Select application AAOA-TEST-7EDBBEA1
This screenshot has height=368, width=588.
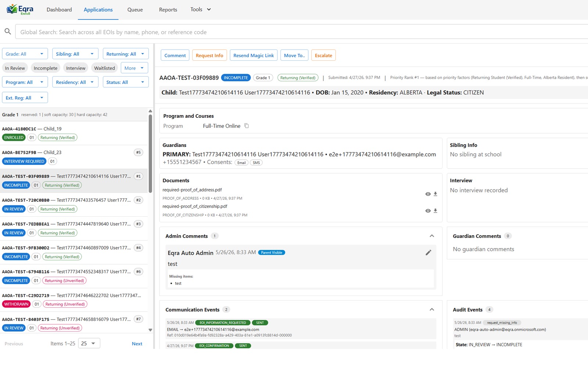(74, 228)
